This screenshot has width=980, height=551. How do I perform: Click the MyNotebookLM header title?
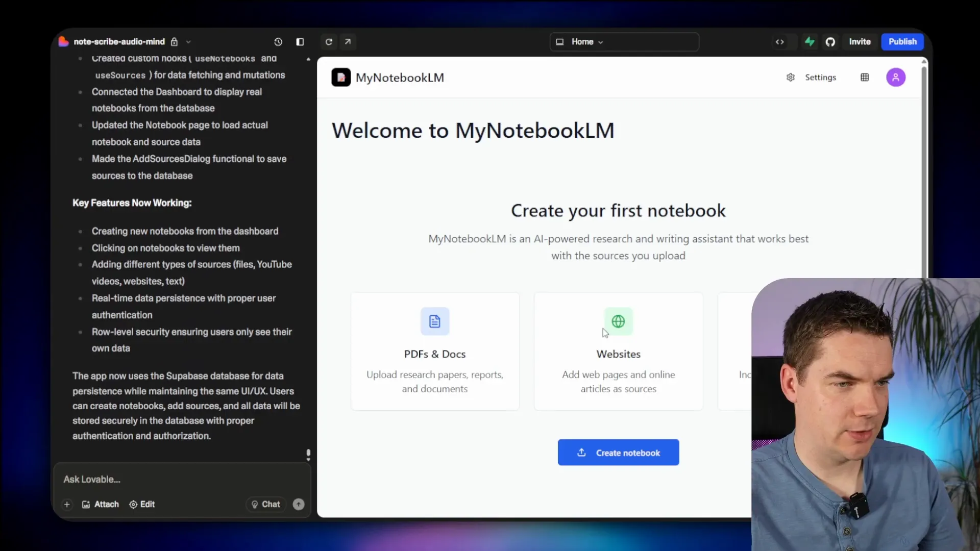(400, 78)
